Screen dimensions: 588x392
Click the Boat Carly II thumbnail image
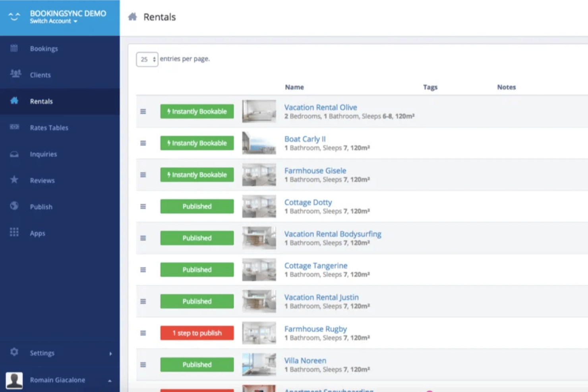pyautogui.click(x=259, y=143)
